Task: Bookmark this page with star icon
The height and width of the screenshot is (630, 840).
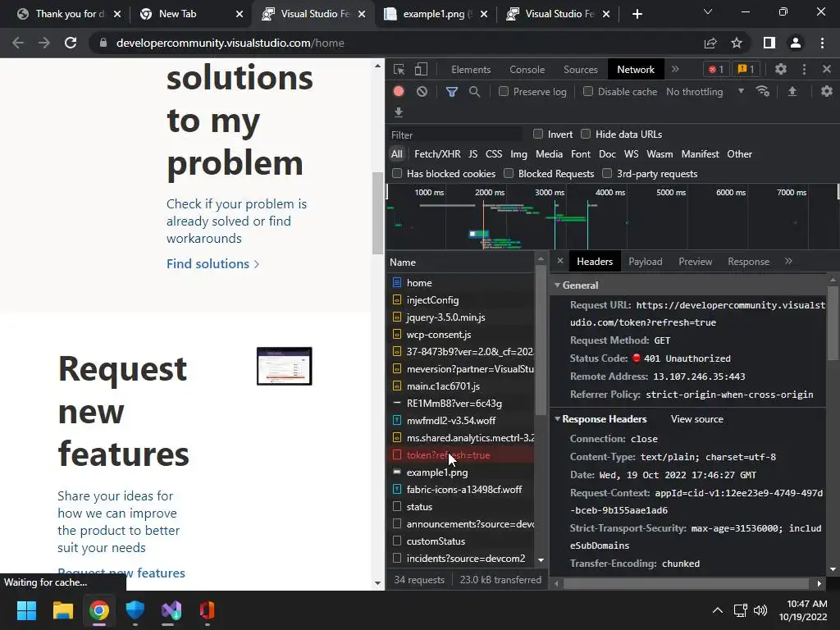Action: tap(737, 43)
